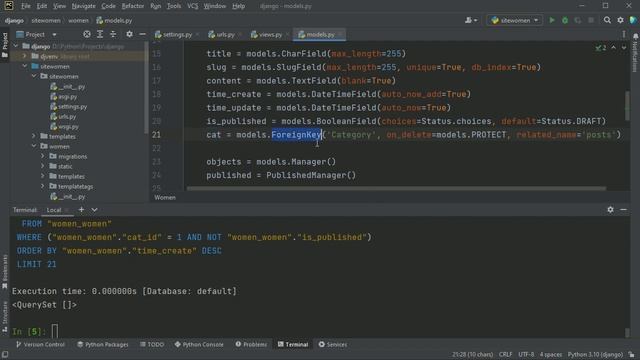
Task: Open Version Control tool window
Action: (40, 344)
